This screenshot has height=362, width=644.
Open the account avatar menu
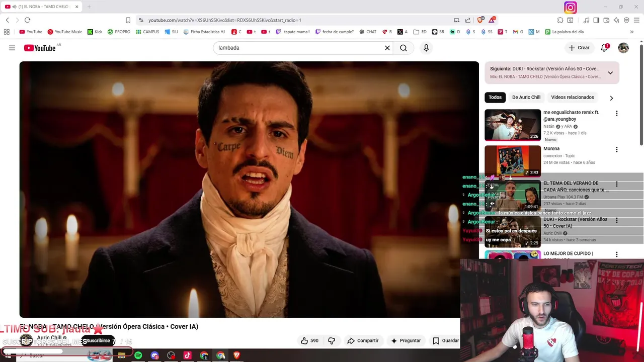pyautogui.click(x=623, y=48)
